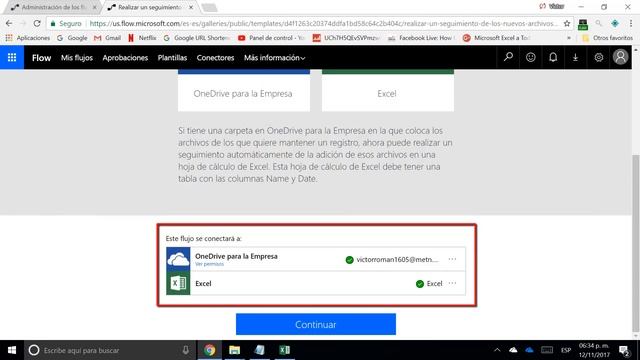640x360 pixels.
Task: Click green check next to Excel connection
Action: pos(420,284)
